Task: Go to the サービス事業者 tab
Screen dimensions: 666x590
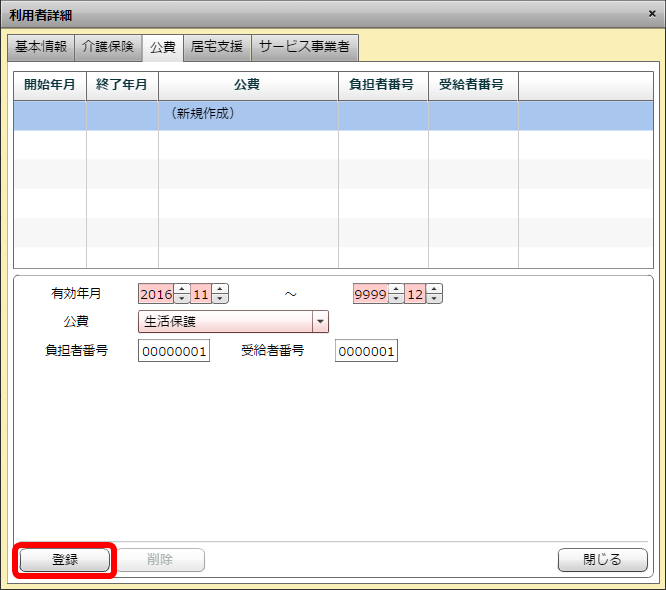Action: (x=304, y=47)
